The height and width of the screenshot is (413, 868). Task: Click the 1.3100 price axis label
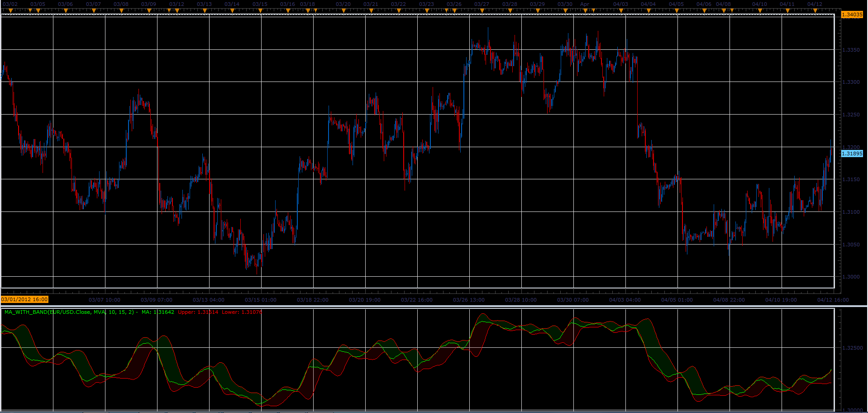coord(851,212)
